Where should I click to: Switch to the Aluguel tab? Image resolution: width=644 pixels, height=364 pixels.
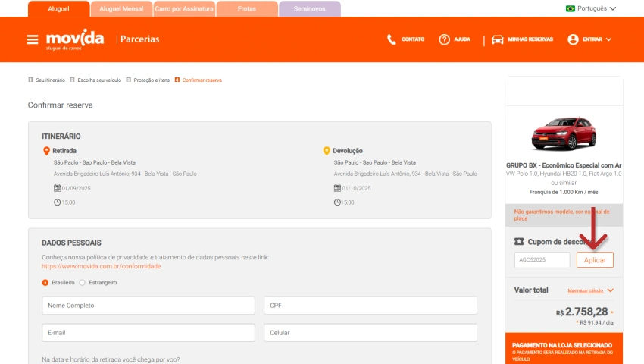click(59, 8)
